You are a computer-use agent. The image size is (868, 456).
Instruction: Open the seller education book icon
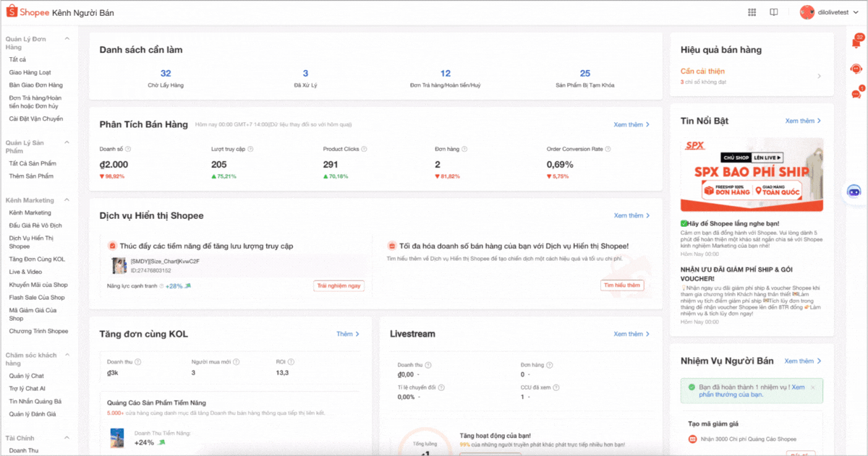(773, 12)
